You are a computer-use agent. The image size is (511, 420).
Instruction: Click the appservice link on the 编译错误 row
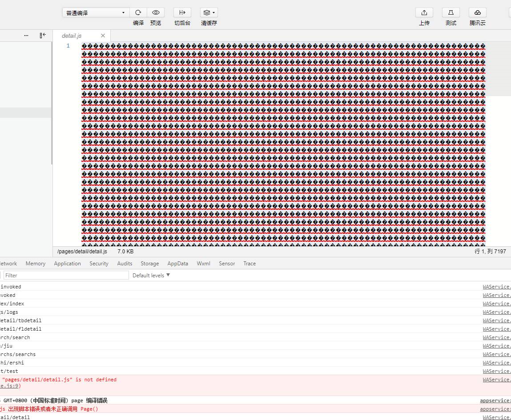tap(495, 400)
